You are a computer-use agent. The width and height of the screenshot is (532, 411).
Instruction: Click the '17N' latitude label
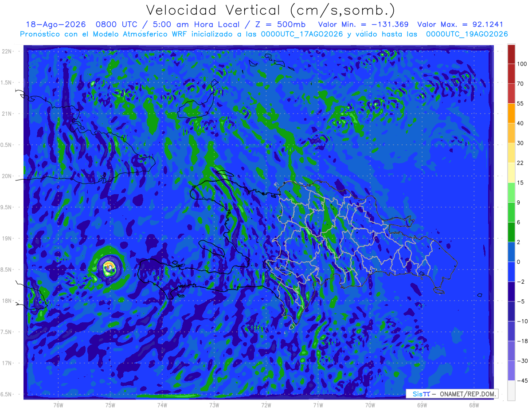click(x=7, y=363)
